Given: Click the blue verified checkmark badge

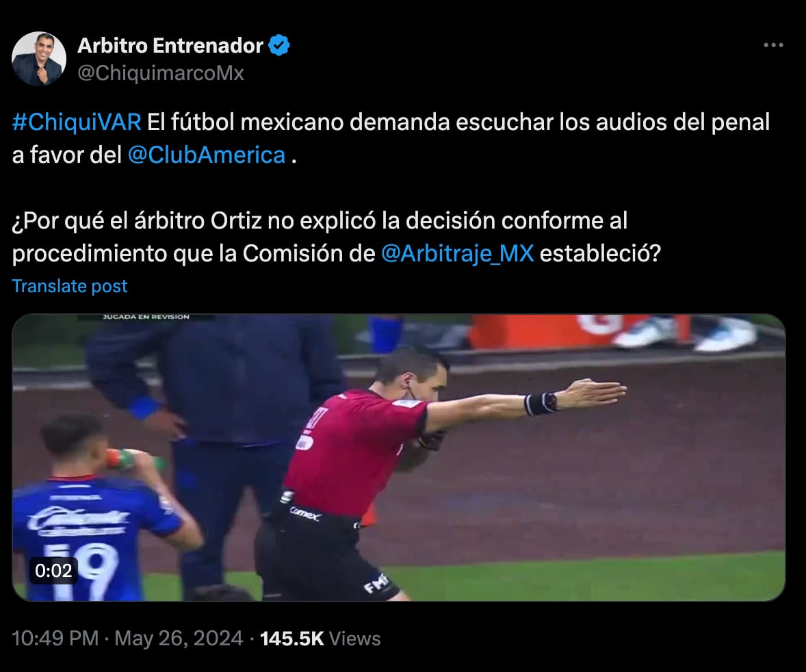Looking at the screenshot, I should coord(279,45).
